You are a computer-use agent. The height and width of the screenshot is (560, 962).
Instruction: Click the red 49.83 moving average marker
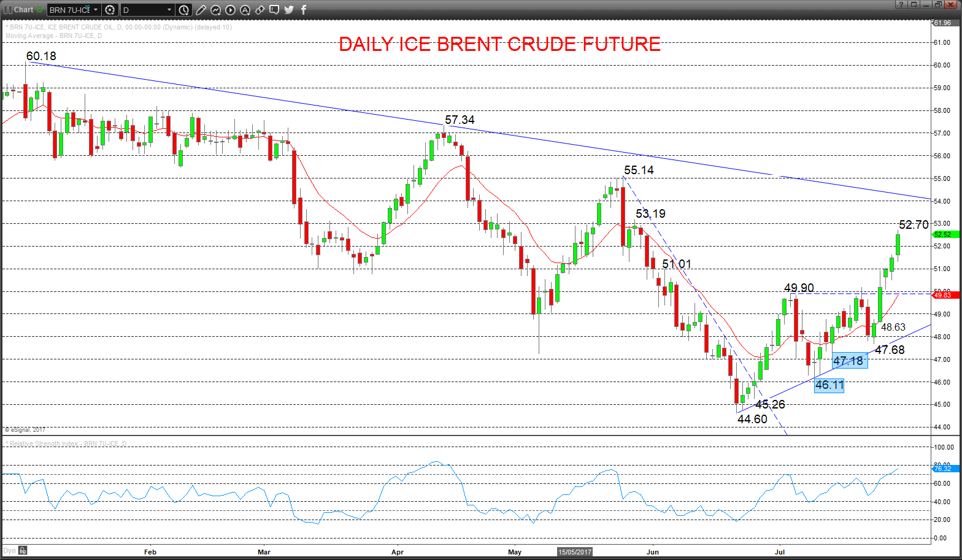point(945,295)
